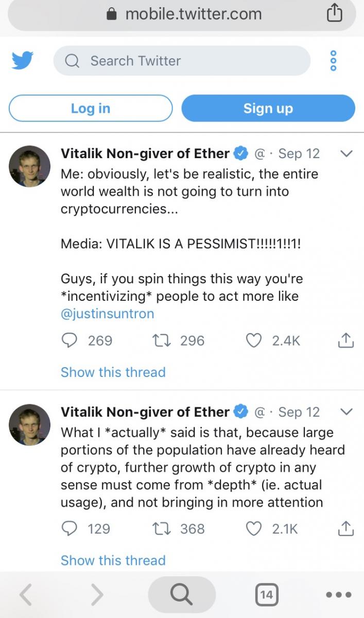
Task: Reply to the first tweet with 269 replies
Action: click(x=69, y=340)
